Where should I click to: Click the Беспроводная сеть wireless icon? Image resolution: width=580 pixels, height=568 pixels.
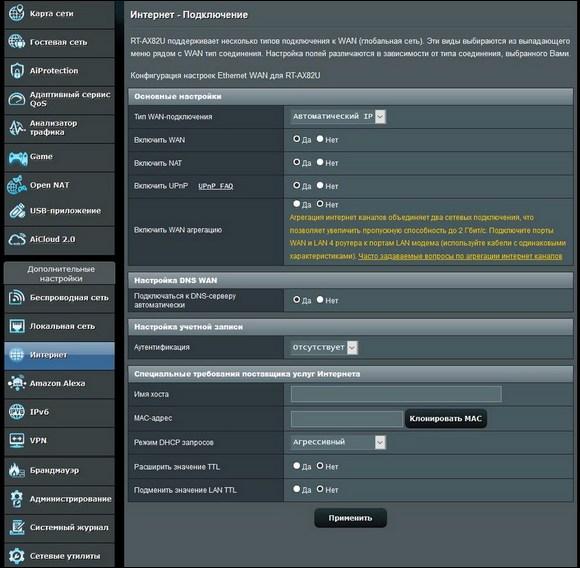click(17, 297)
